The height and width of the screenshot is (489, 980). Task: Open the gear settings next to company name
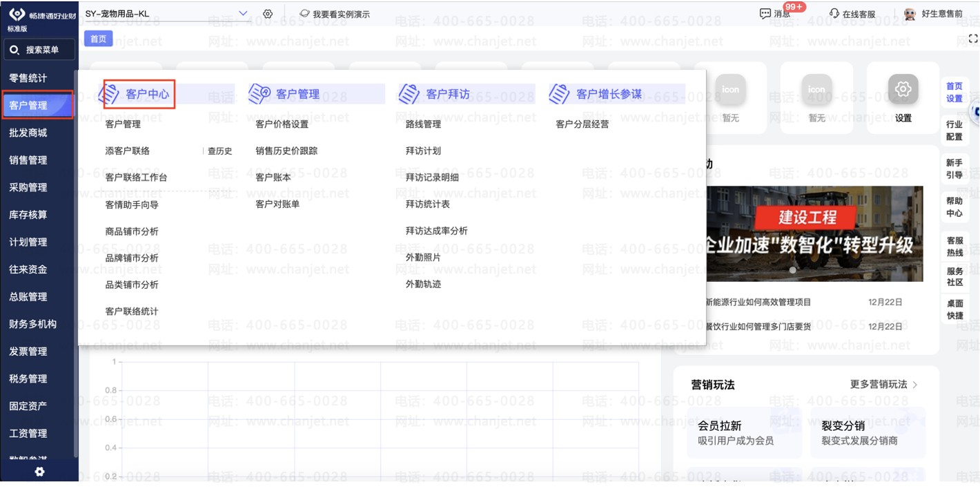tap(268, 14)
